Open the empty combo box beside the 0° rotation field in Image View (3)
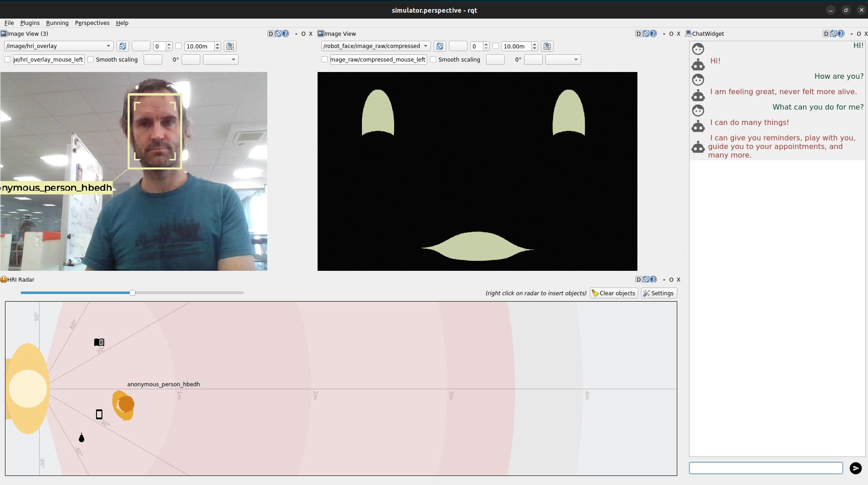Viewport: 868px width, 485px height. 221,59
